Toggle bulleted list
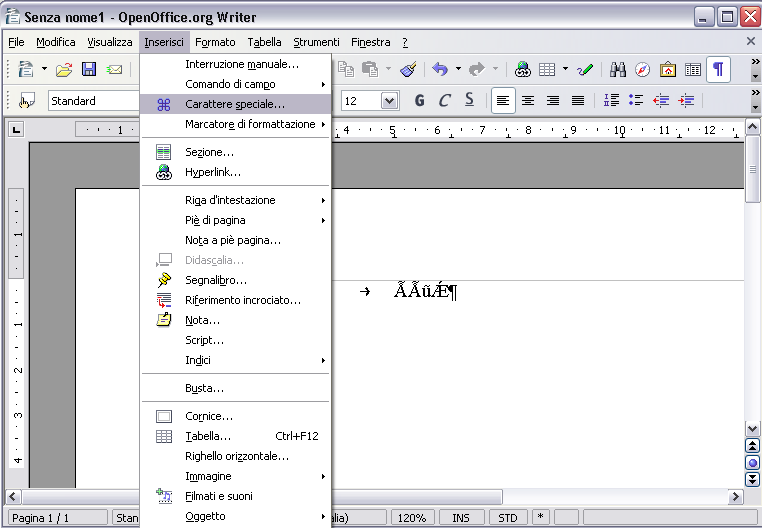 point(636,101)
